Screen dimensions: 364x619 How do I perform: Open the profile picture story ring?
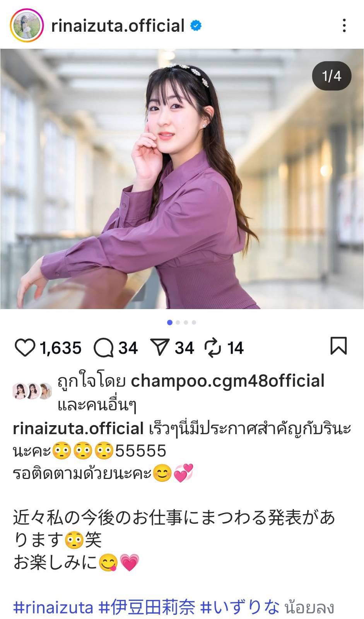coord(26,26)
